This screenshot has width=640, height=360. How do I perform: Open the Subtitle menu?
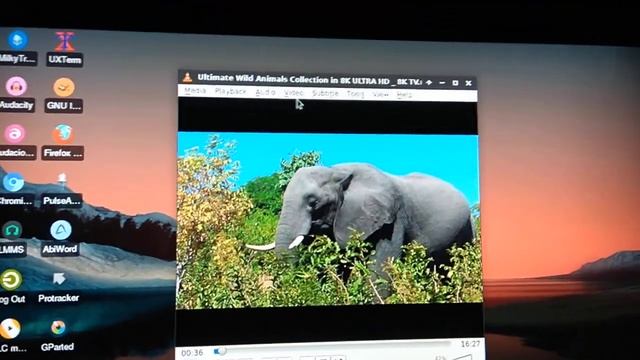point(325,93)
